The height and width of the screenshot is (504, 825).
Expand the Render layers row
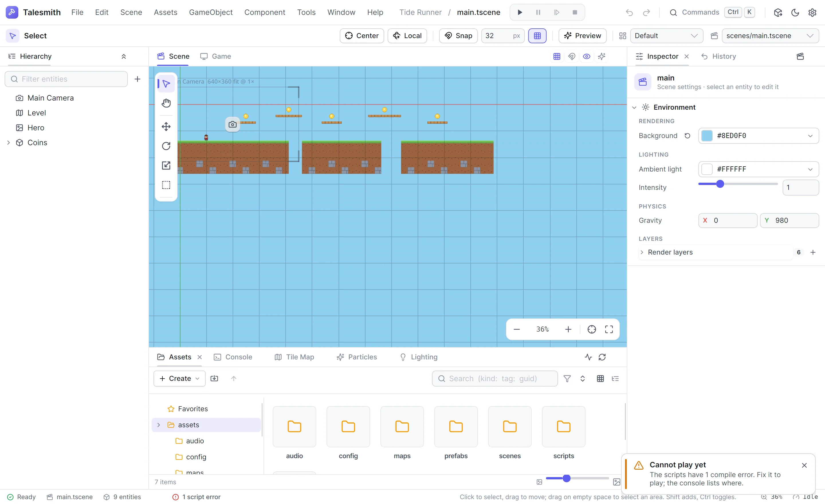[716, 252]
